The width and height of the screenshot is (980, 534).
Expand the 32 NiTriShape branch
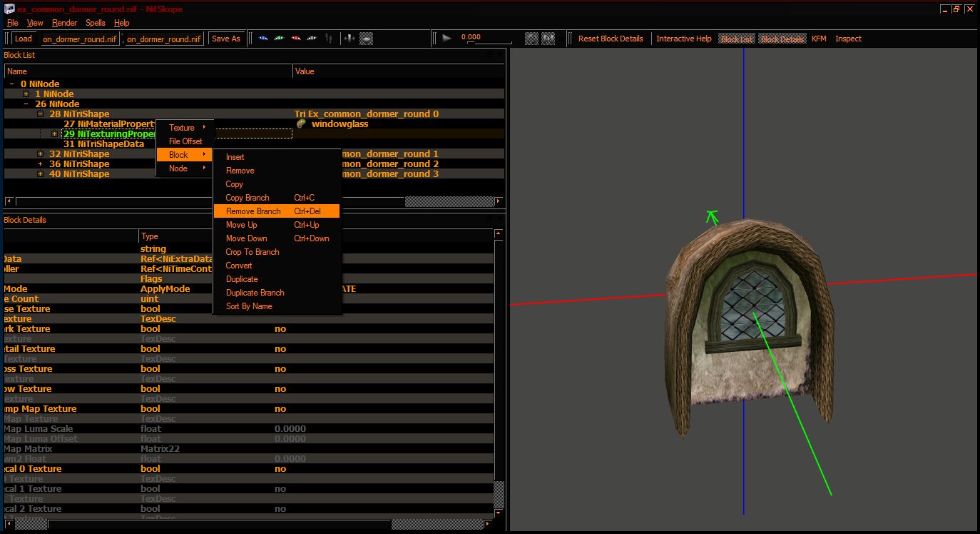[x=40, y=153]
